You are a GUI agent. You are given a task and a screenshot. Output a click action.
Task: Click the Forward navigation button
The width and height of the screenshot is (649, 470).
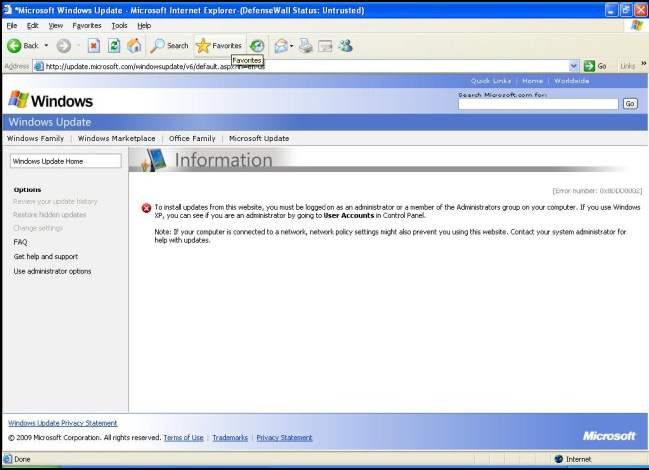(64, 46)
